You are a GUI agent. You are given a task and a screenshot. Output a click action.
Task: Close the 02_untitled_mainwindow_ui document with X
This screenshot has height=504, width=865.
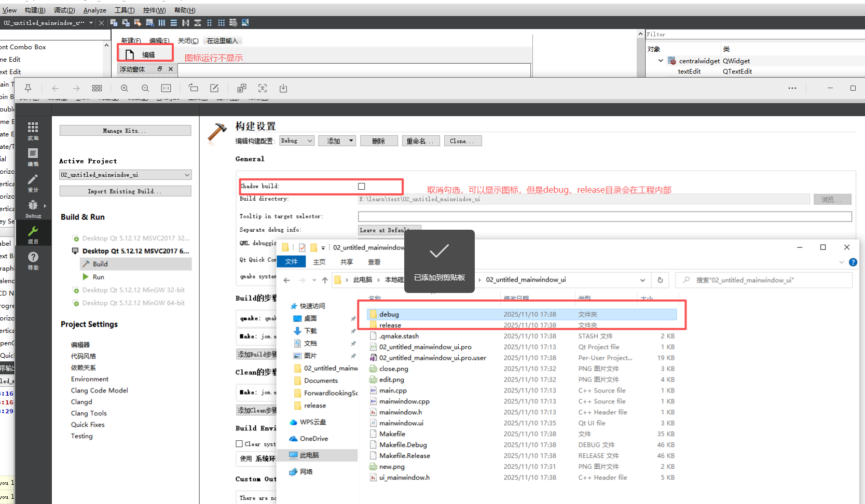click(x=101, y=23)
